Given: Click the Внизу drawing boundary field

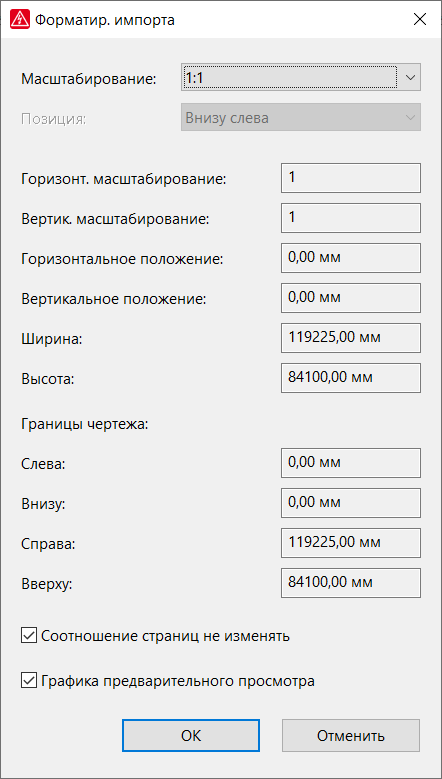Looking at the screenshot, I should click(351, 503).
